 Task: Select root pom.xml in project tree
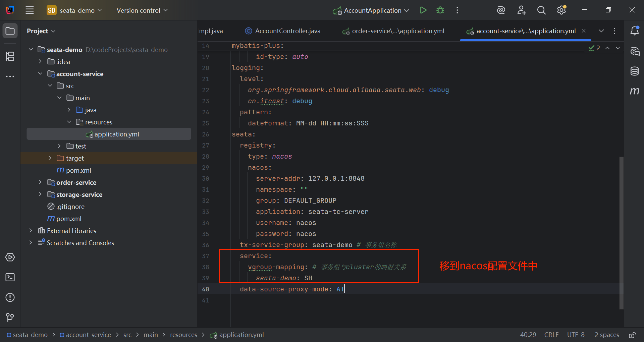[64, 219]
